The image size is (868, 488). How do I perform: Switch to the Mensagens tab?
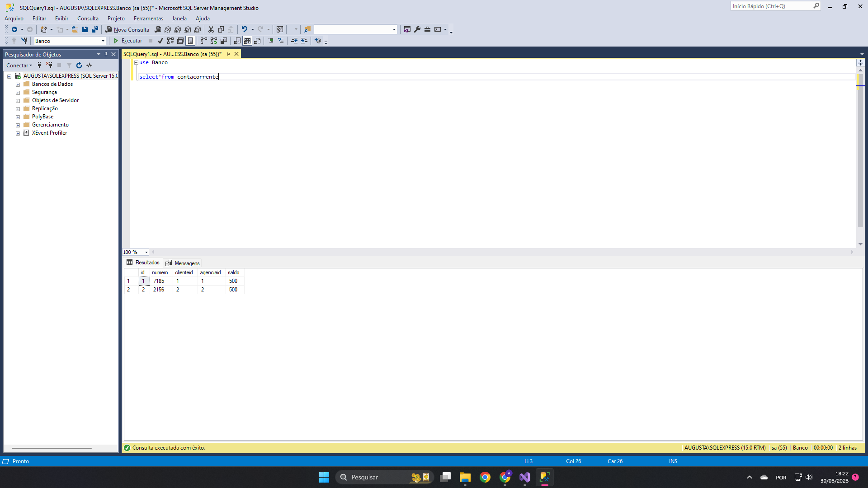183,263
